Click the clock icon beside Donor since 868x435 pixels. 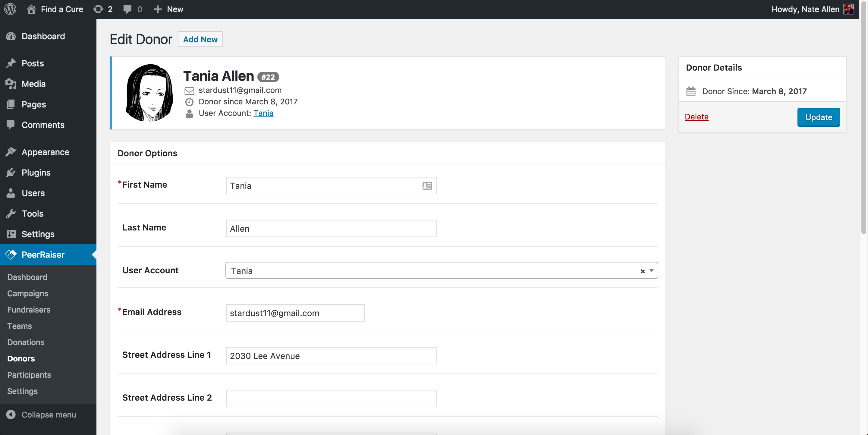189,102
